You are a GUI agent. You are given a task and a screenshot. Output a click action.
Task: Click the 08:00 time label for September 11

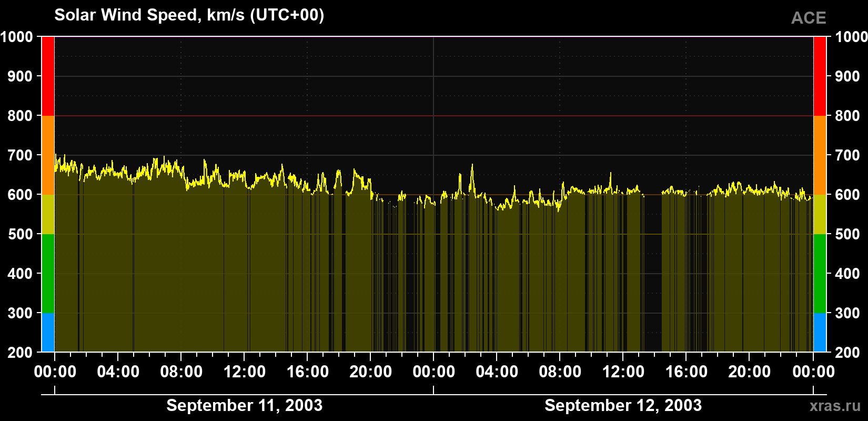pos(181,372)
